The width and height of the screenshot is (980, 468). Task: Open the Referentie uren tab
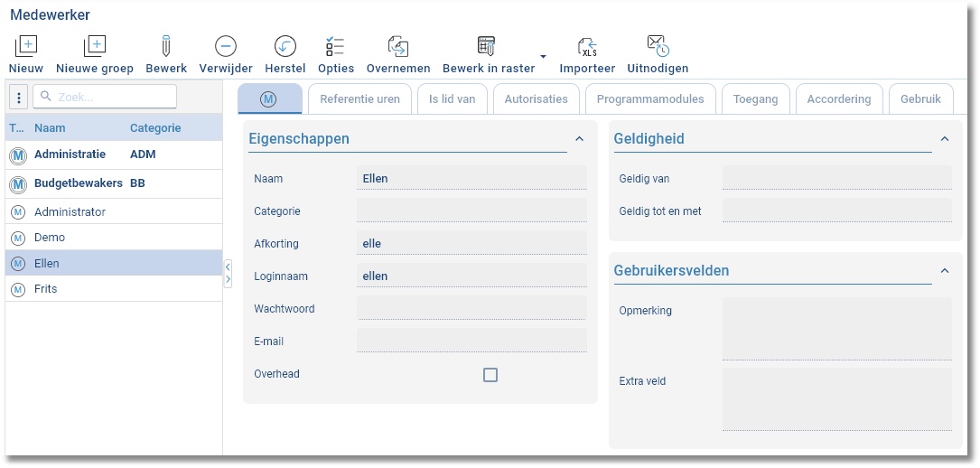(x=359, y=99)
